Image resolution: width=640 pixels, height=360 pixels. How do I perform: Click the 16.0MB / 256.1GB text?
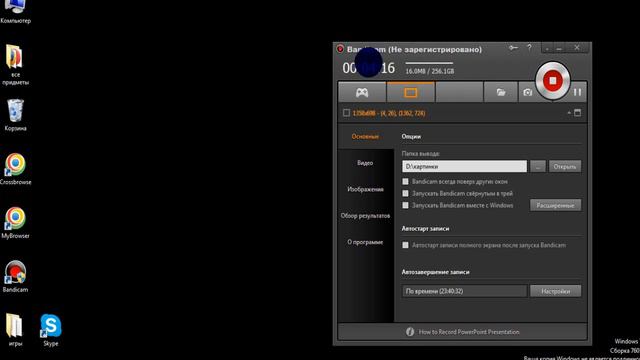point(429,71)
